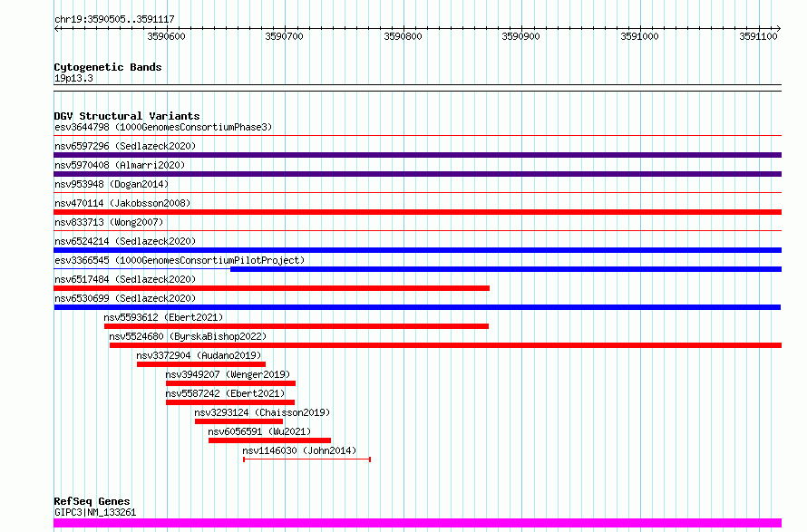807x532 pixels.
Task: Click the 3591100 ruler tick label
Action: pyautogui.click(x=758, y=36)
